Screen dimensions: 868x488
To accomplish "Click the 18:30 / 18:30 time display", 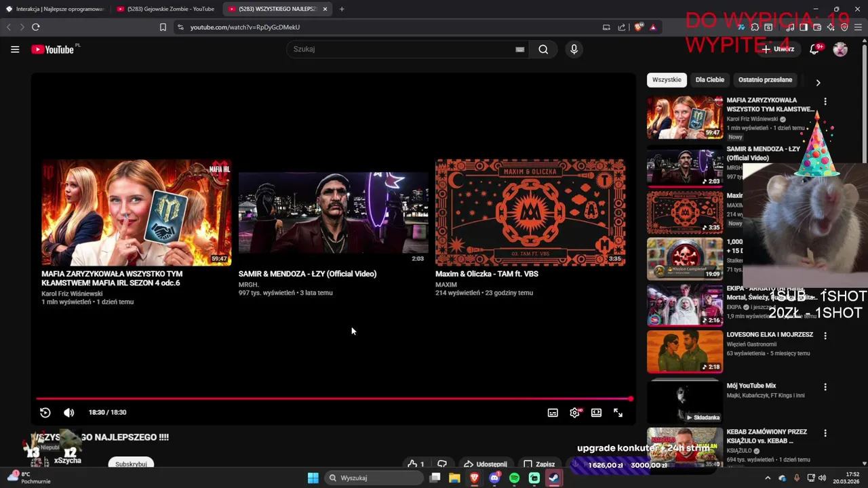I will coord(107,412).
